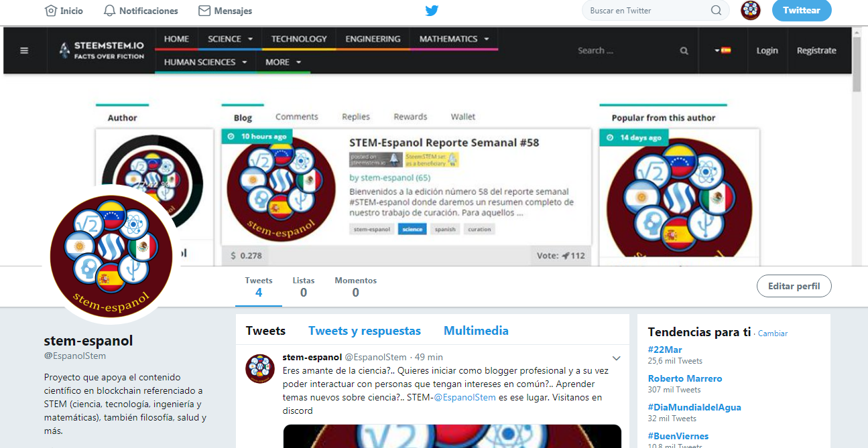The width and height of the screenshot is (868, 448).
Task: Click by stem-espanol (65) author link
Action: click(390, 178)
